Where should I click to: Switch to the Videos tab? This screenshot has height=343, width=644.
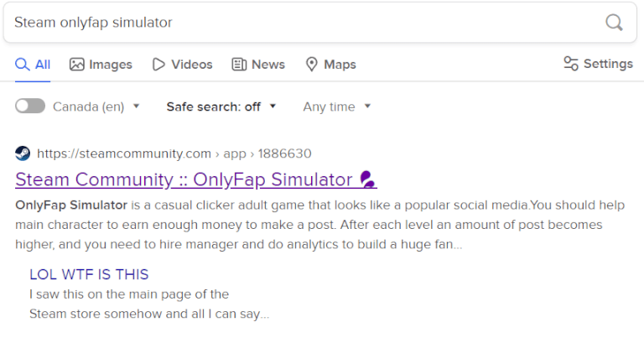[x=182, y=65]
